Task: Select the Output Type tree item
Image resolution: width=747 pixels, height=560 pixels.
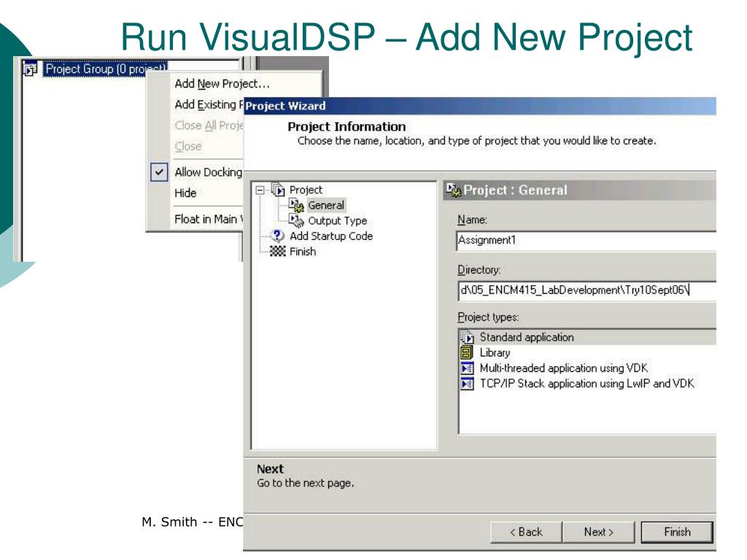Action: pyautogui.click(x=337, y=220)
